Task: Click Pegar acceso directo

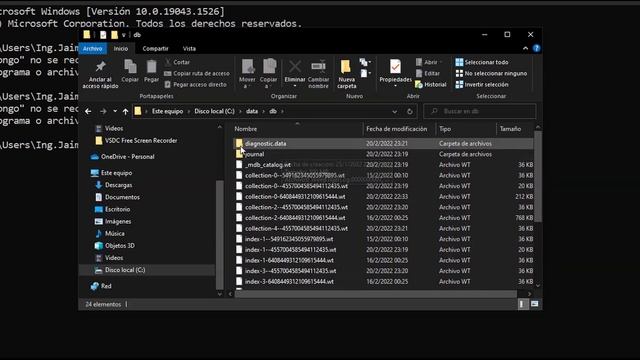Action: point(196,84)
